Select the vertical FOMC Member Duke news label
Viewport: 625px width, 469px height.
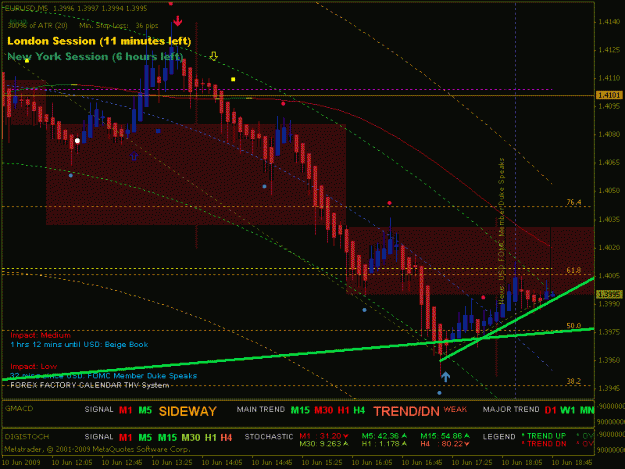pyautogui.click(x=501, y=231)
